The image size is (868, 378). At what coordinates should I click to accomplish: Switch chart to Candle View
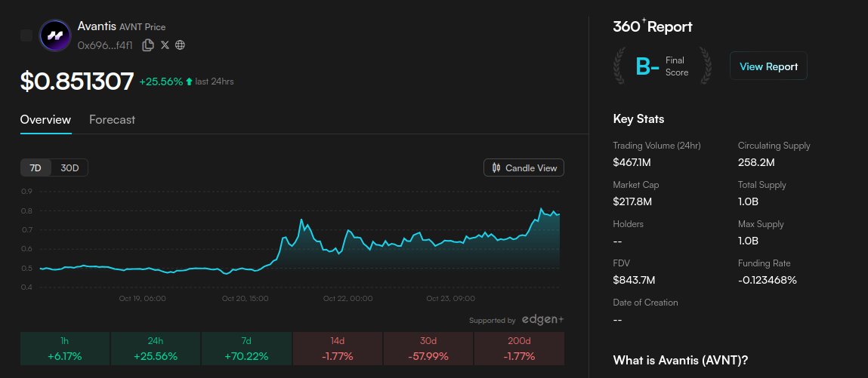(524, 168)
